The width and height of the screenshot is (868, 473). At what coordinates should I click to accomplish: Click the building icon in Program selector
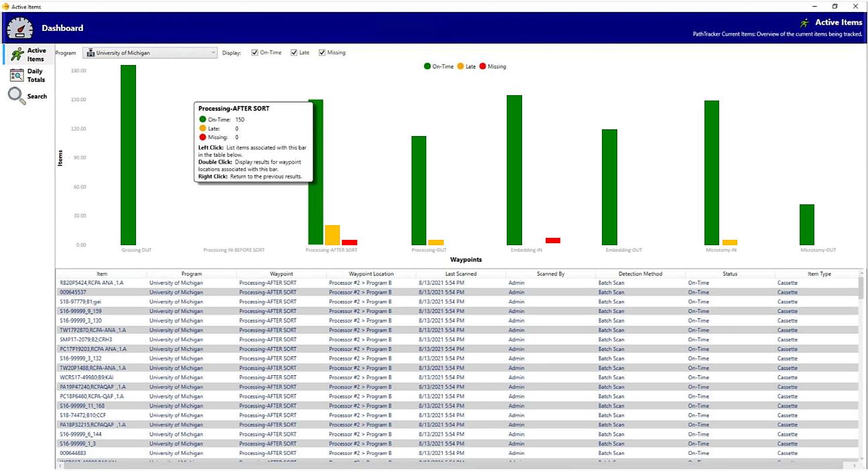[x=90, y=52]
